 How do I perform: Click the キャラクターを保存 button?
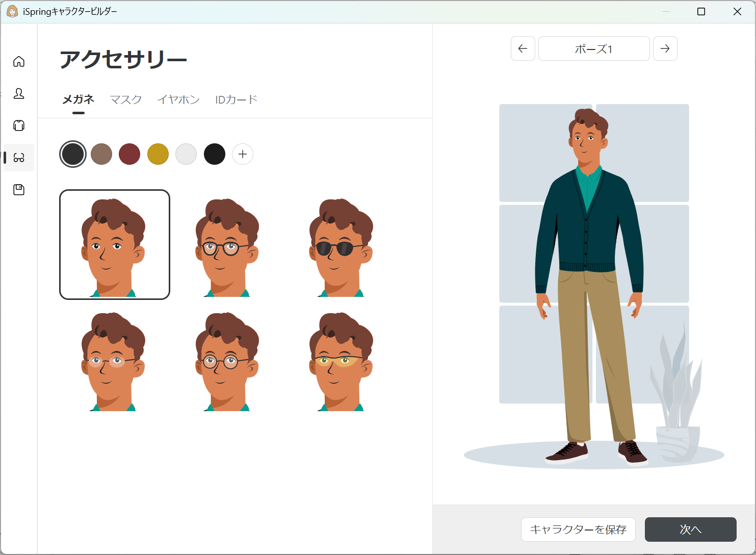pos(578,529)
